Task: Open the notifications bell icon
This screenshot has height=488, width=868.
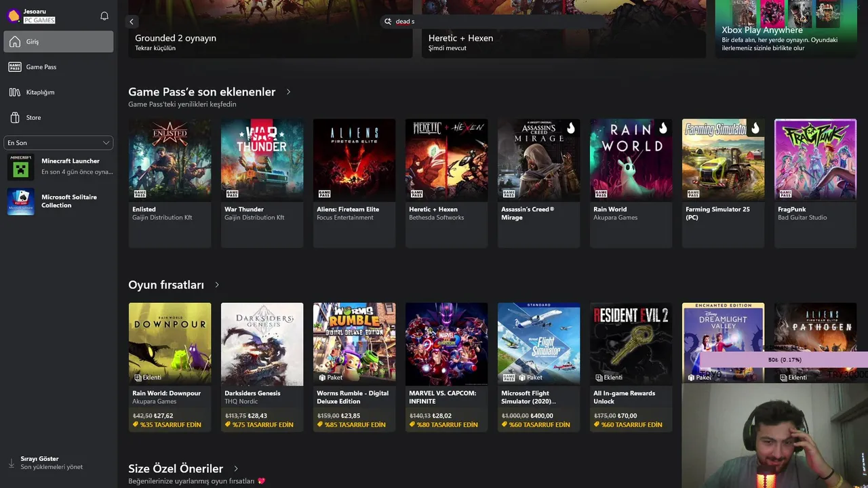Action: click(104, 16)
